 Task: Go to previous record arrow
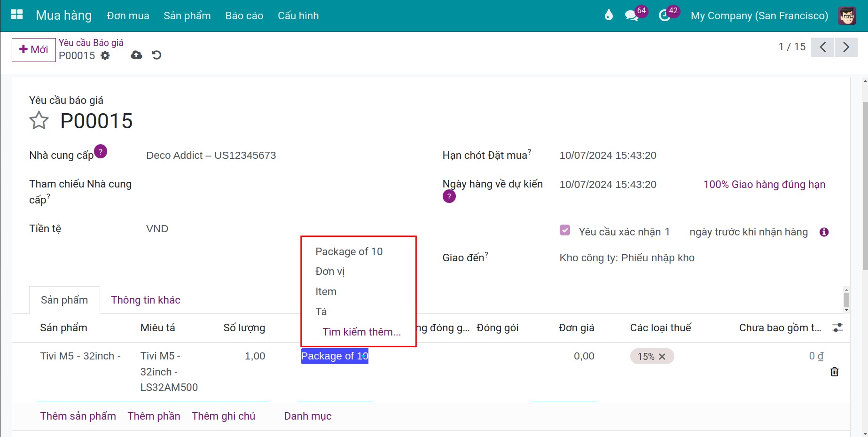[822, 47]
